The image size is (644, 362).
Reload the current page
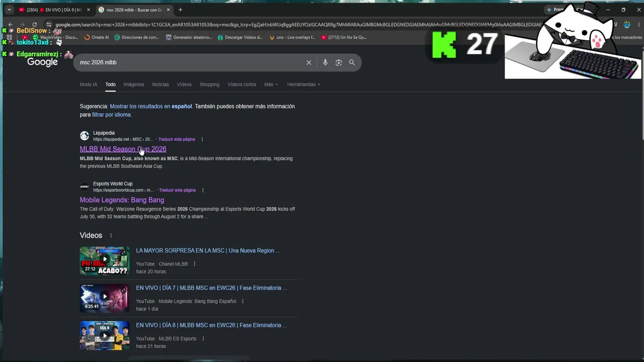coord(34,25)
